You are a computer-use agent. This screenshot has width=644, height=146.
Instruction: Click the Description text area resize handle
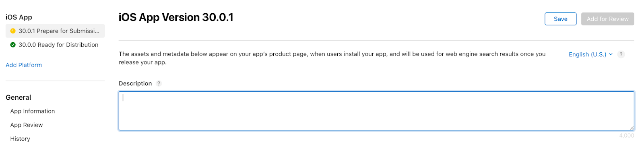(632, 128)
